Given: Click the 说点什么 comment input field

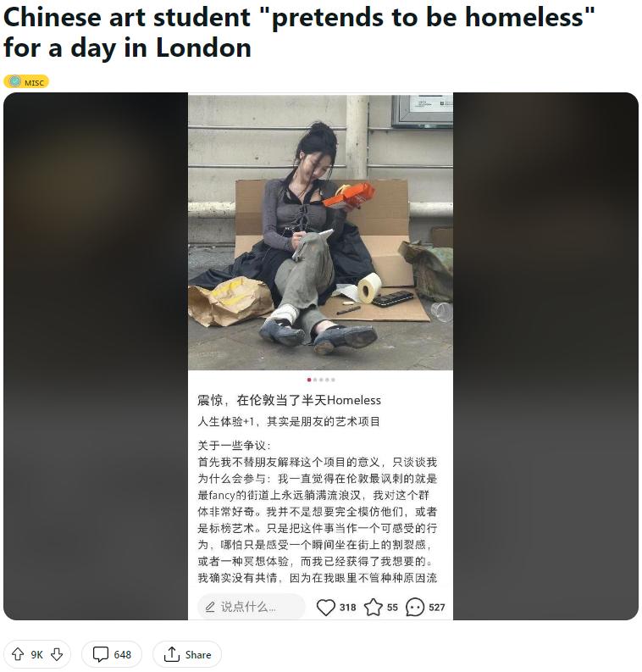Looking at the screenshot, I should [x=251, y=607].
